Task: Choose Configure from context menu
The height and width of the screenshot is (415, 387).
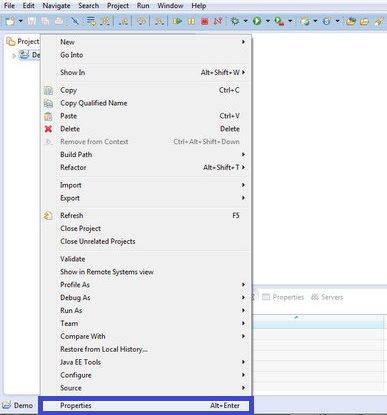Action: tap(146, 375)
